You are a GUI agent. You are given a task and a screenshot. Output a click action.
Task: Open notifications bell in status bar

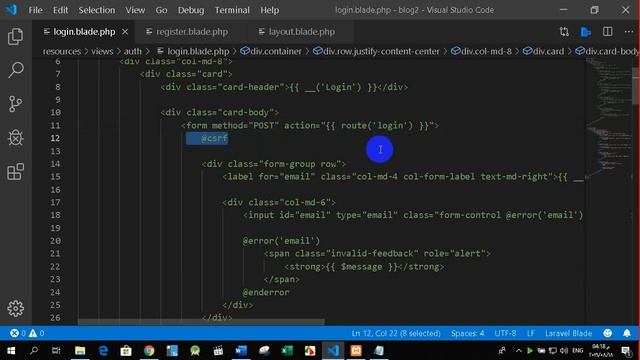click(x=627, y=333)
